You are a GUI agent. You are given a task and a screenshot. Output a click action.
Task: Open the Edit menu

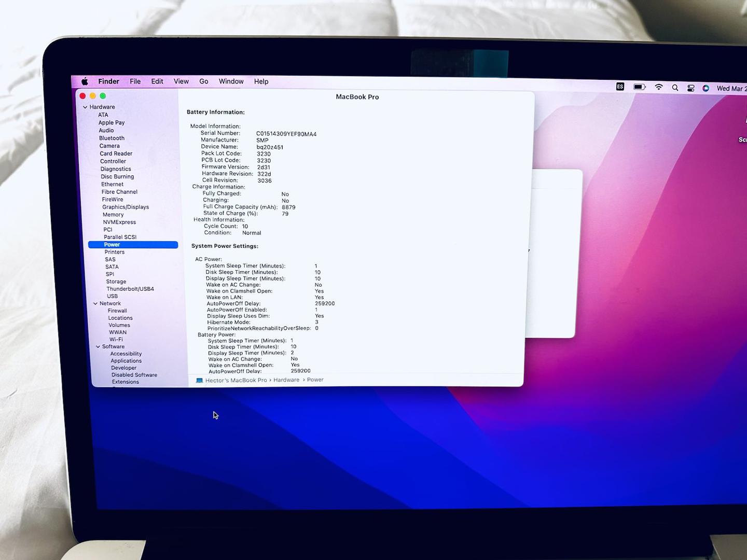(157, 81)
